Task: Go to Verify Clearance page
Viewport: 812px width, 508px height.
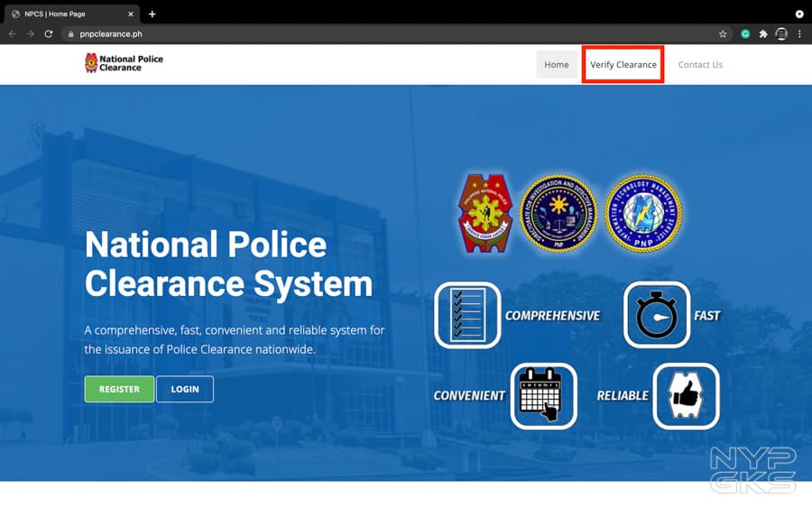Action: (623, 65)
